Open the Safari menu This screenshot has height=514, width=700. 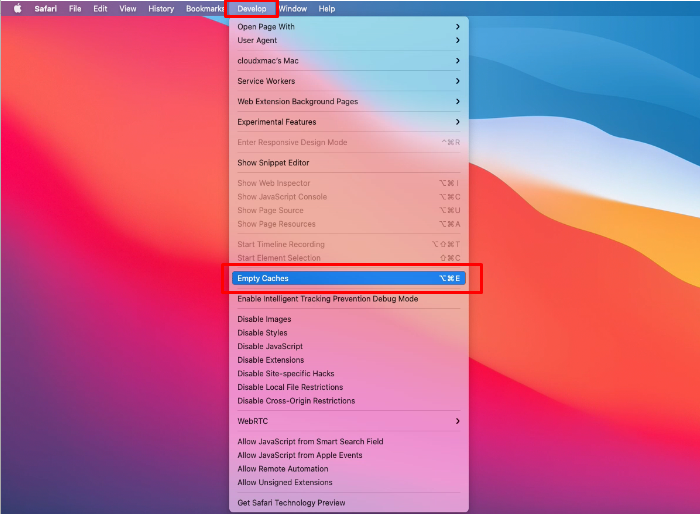pyautogui.click(x=46, y=8)
